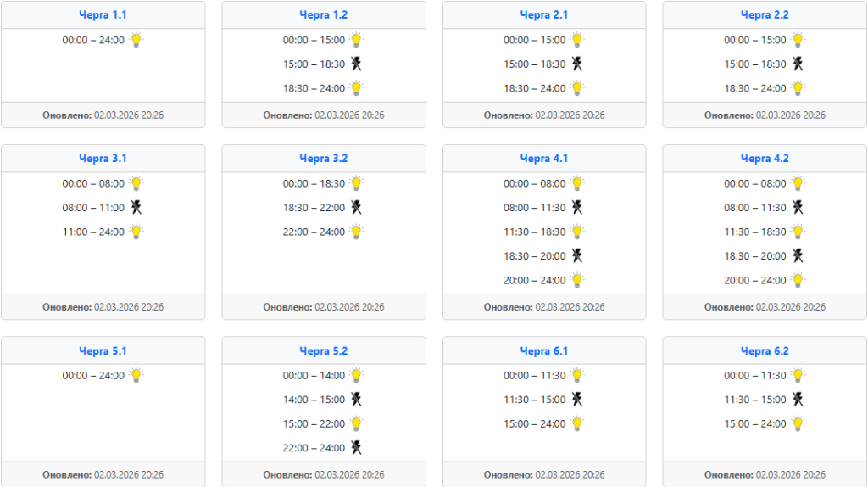This screenshot has width=868, height=487.
Task: Click the outage icon at 18:30 – 22:00 in Черга 3.2
Action: (x=357, y=208)
